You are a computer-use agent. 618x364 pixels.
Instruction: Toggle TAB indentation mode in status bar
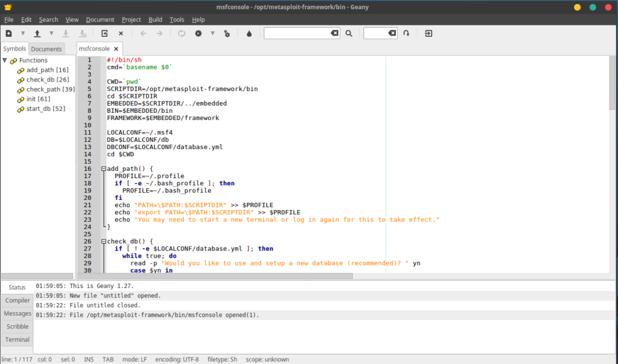point(107,359)
